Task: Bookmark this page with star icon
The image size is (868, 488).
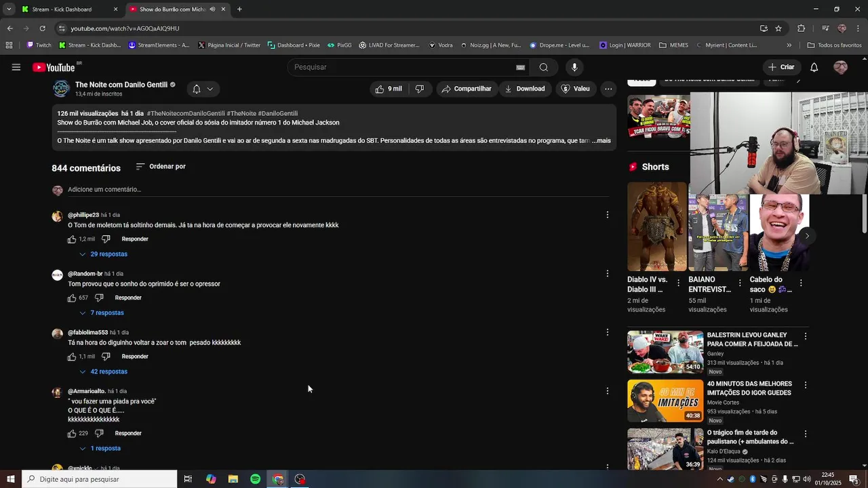Action: coord(778,28)
